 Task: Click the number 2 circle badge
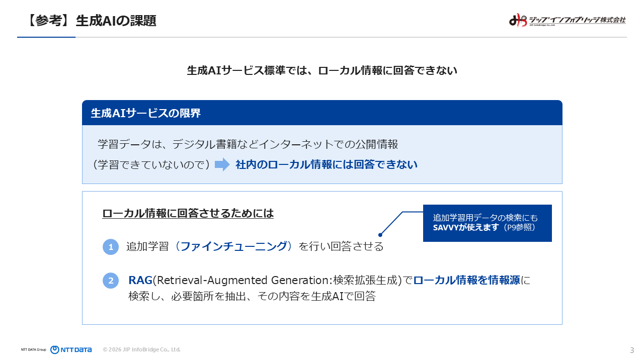coord(111,281)
